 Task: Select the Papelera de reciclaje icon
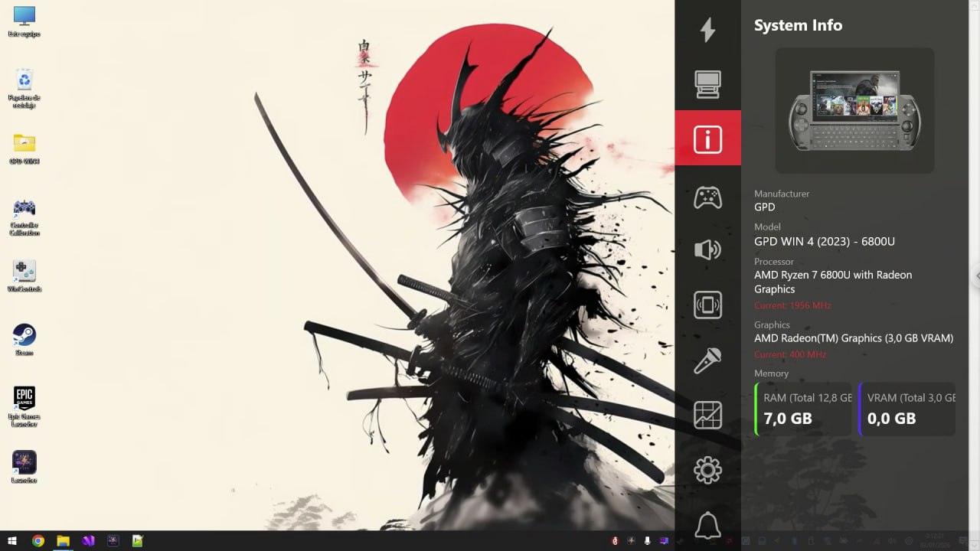(x=24, y=88)
